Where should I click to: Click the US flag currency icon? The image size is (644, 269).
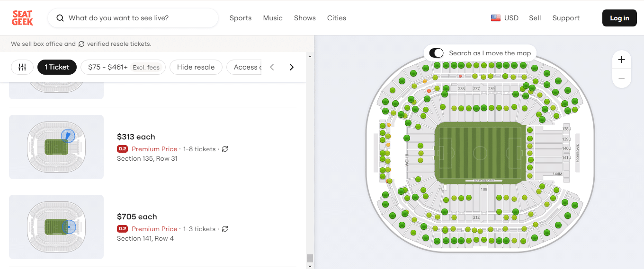click(496, 18)
